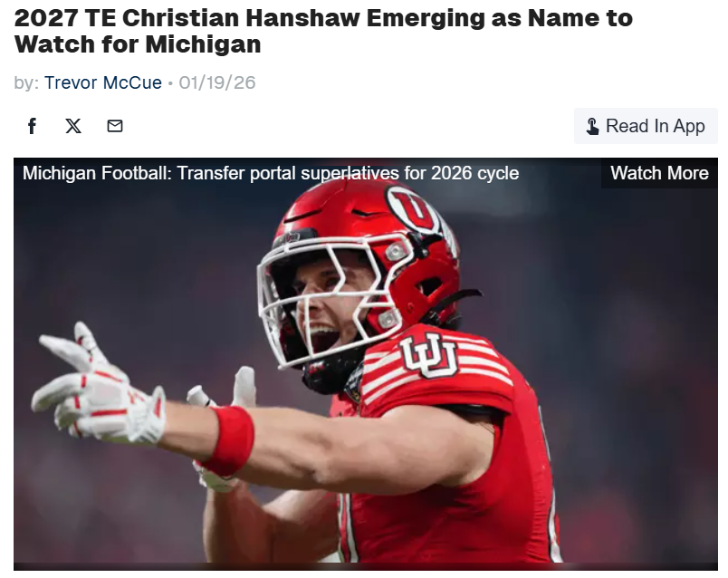The height and width of the screenshot is (578, 728).
Task: Open the Michigan Football transfer portal video title
Action: point(271,173)
